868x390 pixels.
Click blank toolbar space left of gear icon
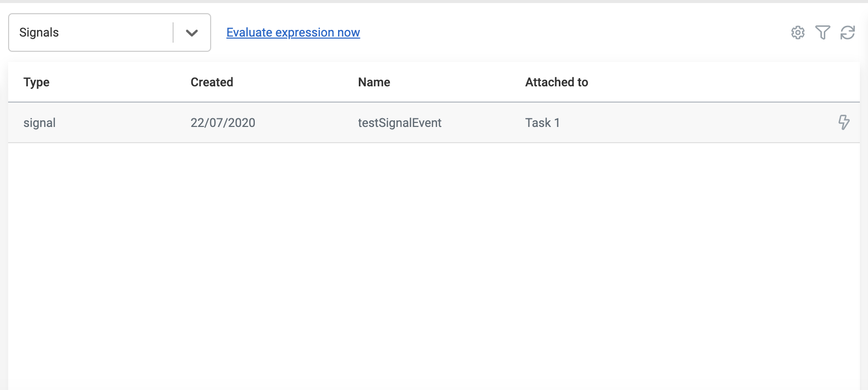tap(609, 32)
